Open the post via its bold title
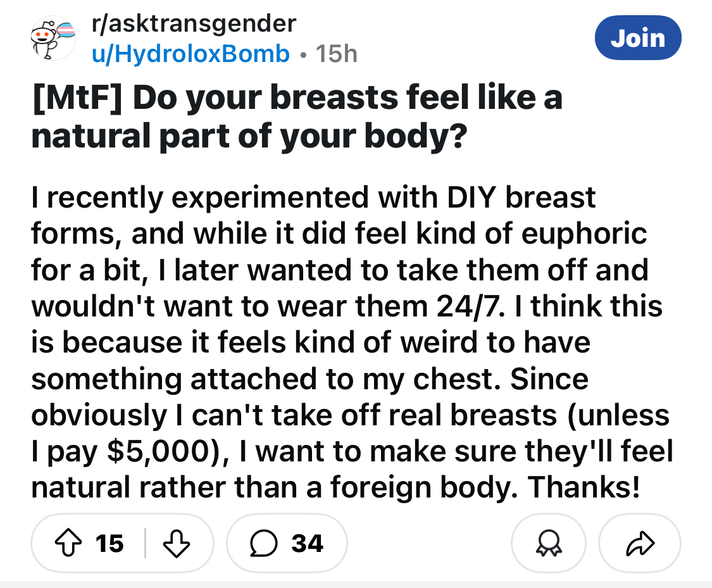The height and width of the screenshot is (588, 712). point(296,116)
